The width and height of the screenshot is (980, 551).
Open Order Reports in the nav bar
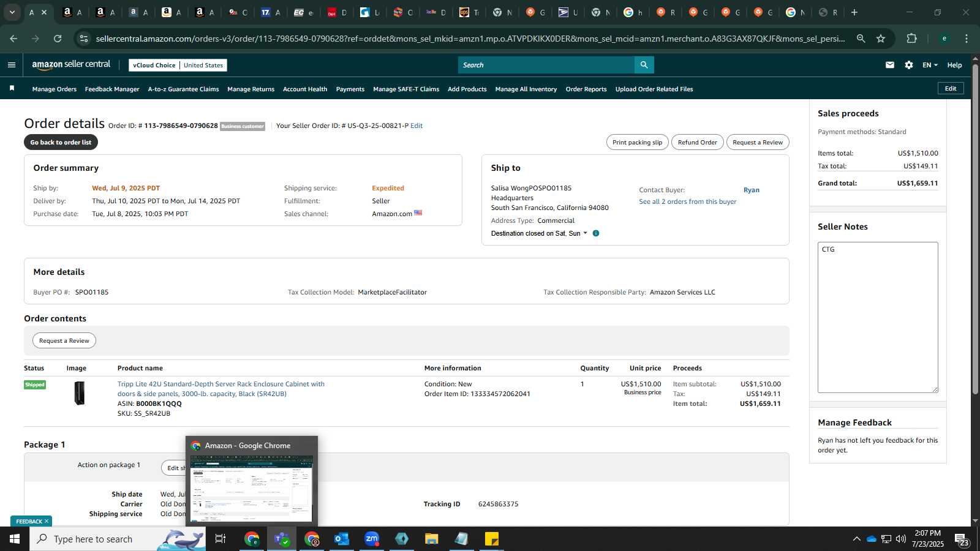click(586, 89)
